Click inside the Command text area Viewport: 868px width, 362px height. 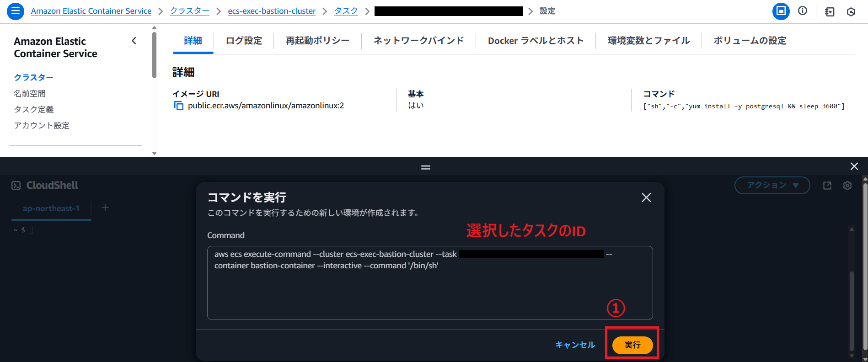point(430,283)
